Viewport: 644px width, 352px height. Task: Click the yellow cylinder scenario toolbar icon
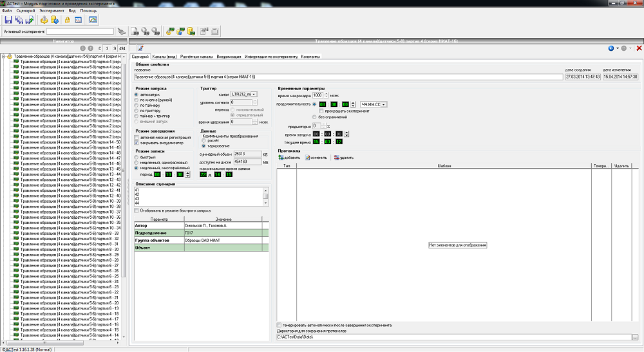191,31
